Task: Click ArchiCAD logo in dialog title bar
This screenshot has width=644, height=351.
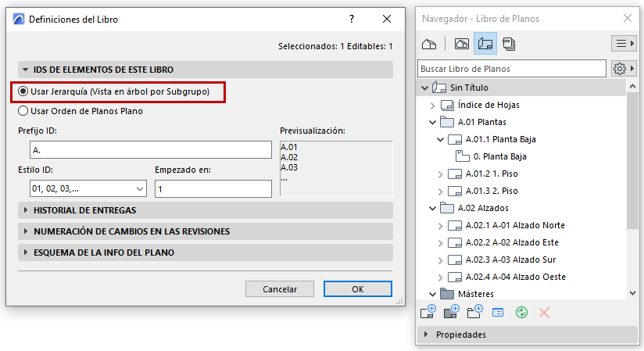Action: click(x=19, y=19)
